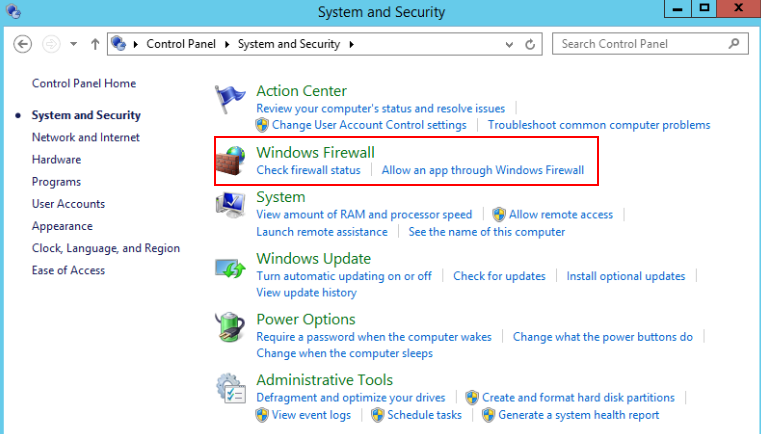761x434 pixels.
Task: Click Allow remote access link
Action: 560,214
